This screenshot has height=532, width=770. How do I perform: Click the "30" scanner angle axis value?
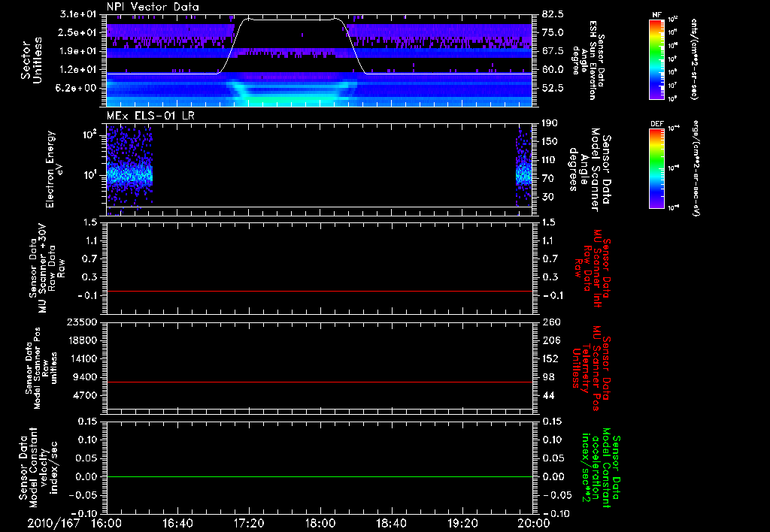[x=547, y=198]
